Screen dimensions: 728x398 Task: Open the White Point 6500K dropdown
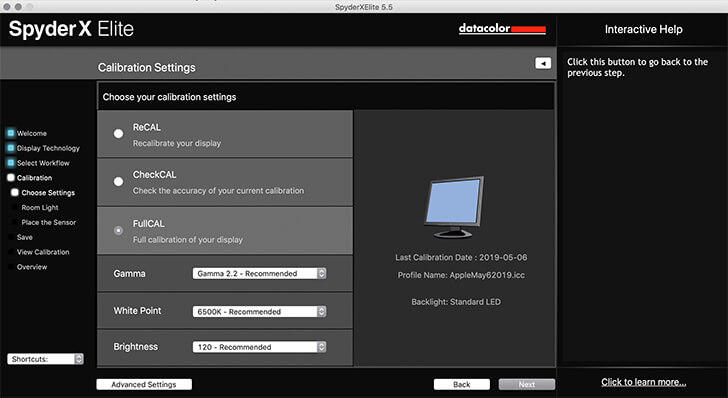[x=260, y=312]
